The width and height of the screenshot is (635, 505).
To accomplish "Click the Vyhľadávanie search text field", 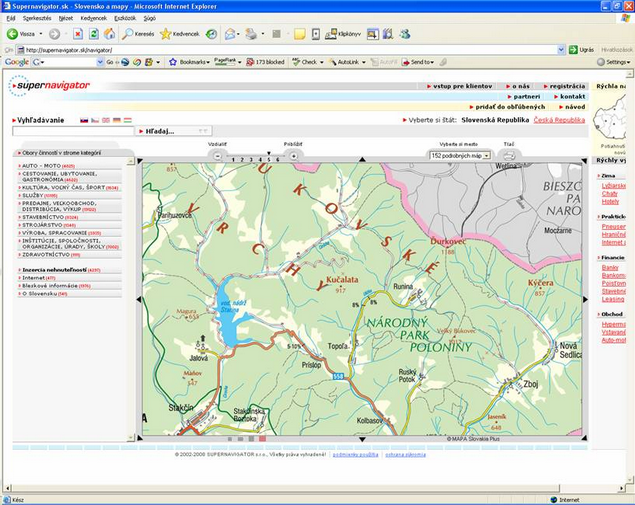I will pyautogui.click(x=73, y=131).
